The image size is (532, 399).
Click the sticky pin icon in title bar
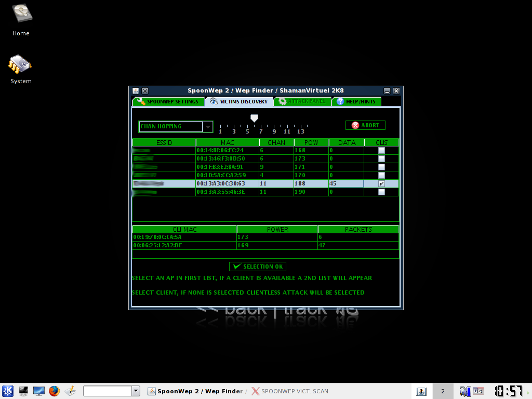tap(145, 90)
